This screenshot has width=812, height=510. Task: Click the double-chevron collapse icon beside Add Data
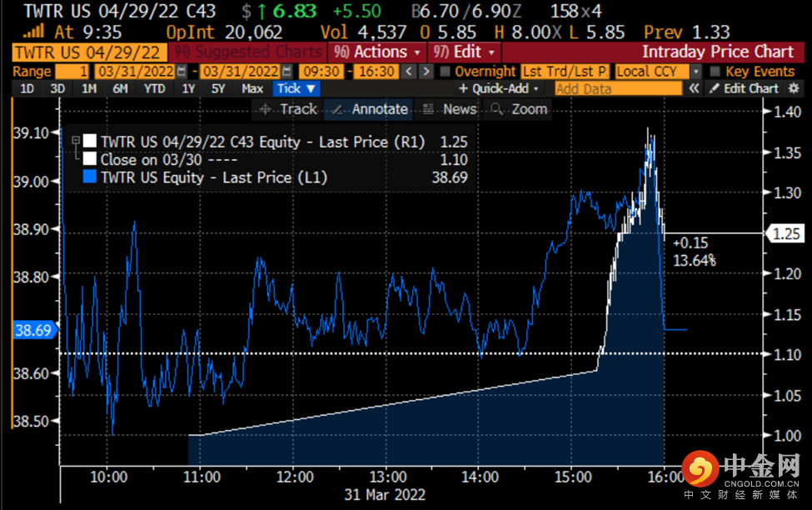(694, 88)
